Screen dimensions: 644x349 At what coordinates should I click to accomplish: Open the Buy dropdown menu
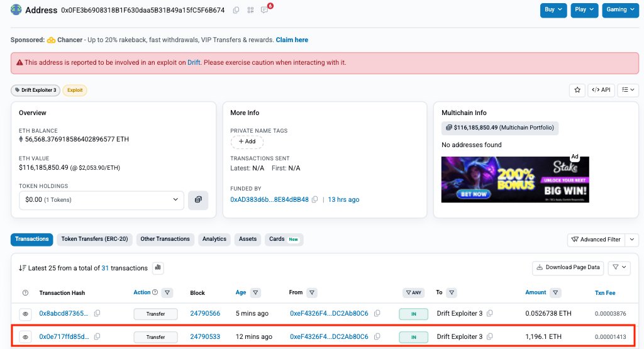[553, 10]
